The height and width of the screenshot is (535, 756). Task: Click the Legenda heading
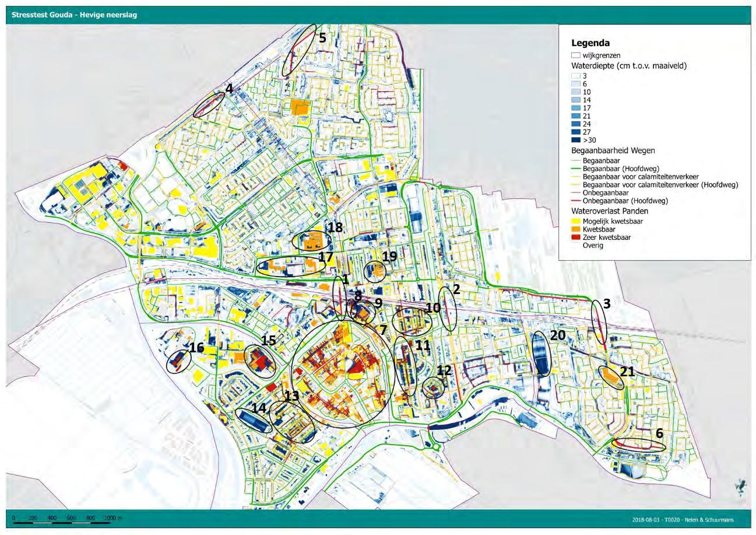pos(590,43)
